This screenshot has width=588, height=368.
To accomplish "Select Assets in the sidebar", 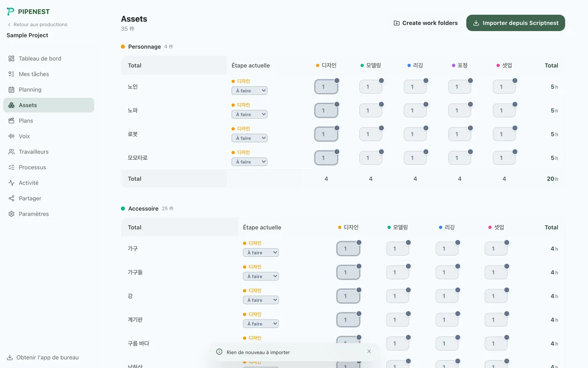I will 49,105.
